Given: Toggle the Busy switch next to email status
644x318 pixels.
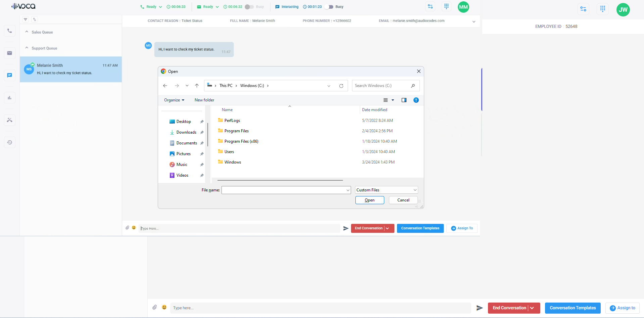Looking at the screenshot, I should 249,7.
